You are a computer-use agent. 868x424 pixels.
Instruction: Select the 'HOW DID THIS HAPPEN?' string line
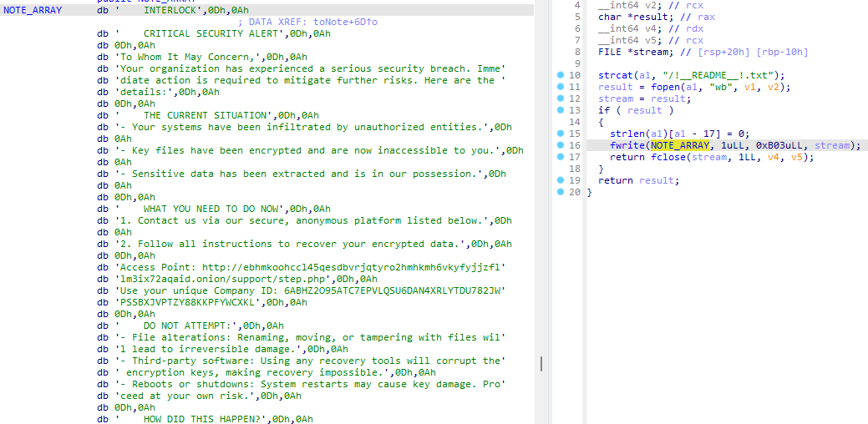point(205,419)
